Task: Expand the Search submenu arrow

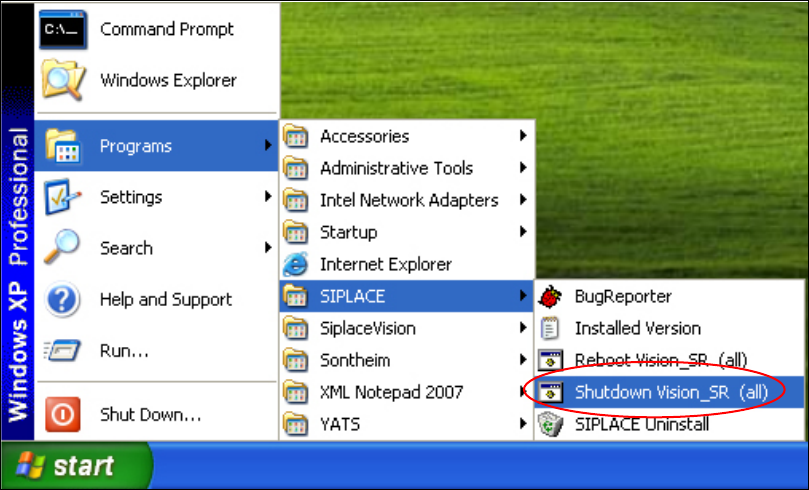Action: tap(268, 248)
